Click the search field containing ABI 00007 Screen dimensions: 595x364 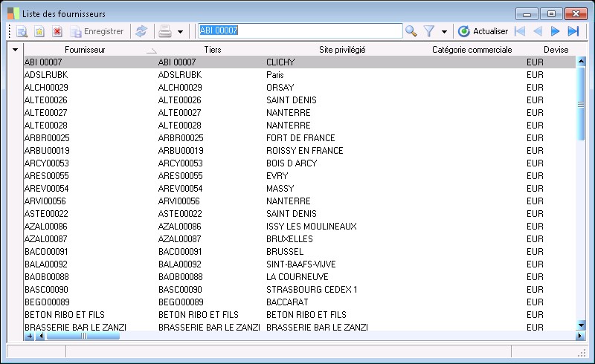tap(299, 30)
